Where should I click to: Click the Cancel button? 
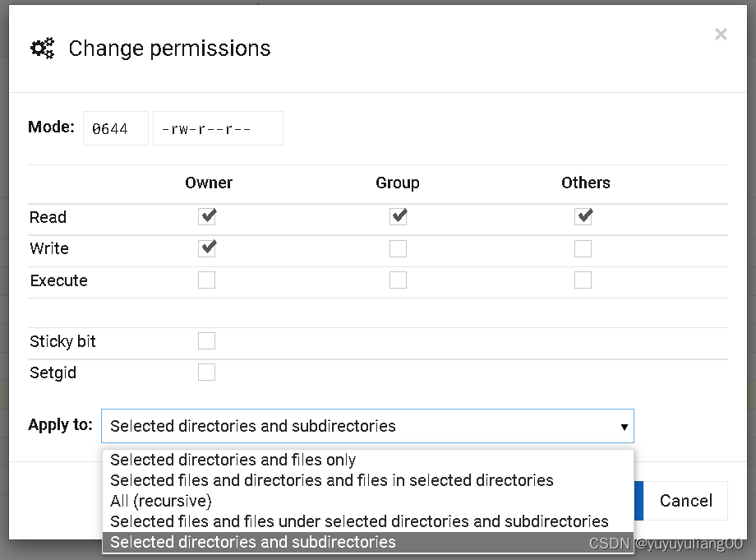(x=686, y=501)
